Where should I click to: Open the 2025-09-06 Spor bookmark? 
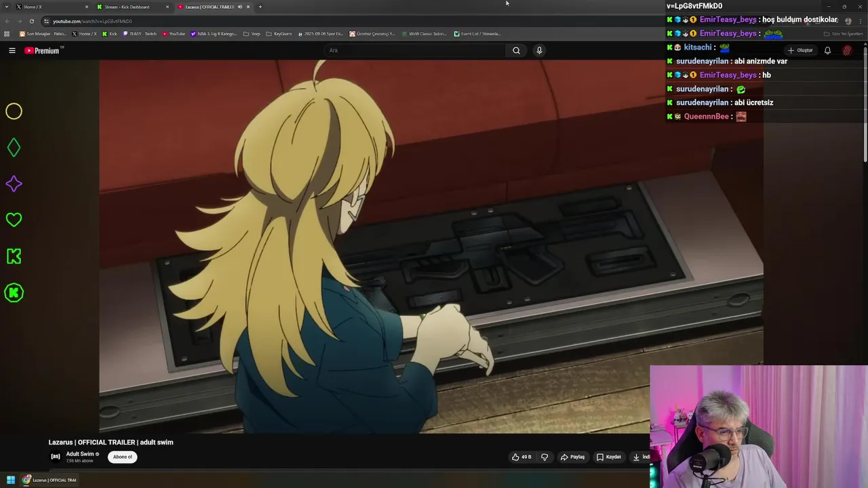[321, 34]
